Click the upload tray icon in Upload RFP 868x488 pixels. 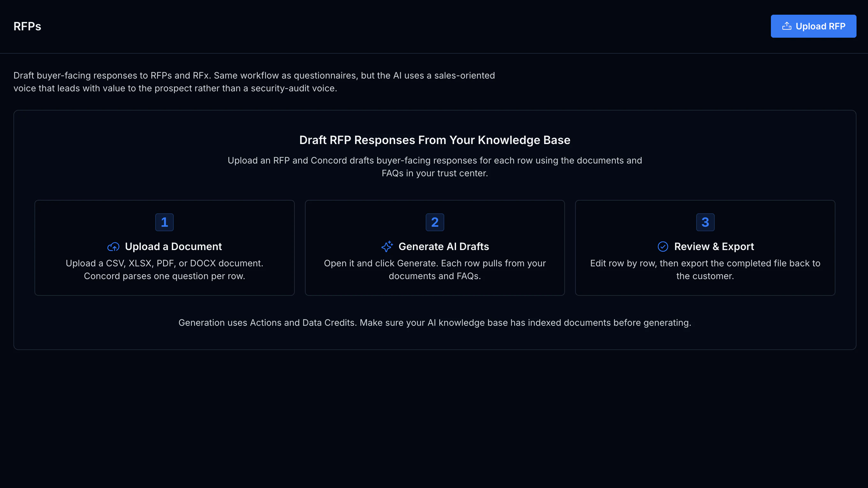[787, 26]
